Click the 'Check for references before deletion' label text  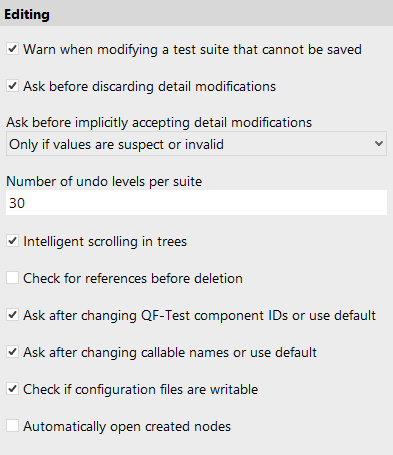[x=133, y=278]
